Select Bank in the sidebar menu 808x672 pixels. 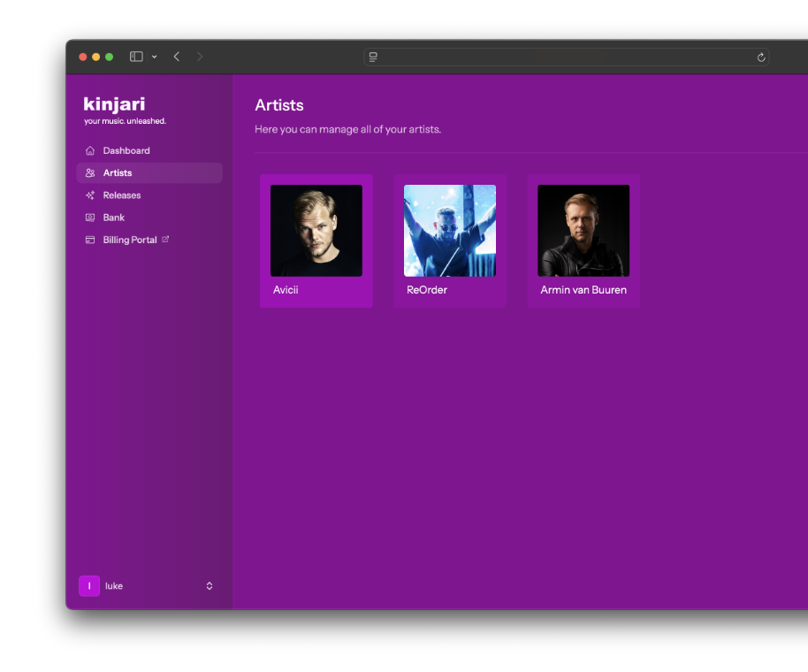(149, 218)
